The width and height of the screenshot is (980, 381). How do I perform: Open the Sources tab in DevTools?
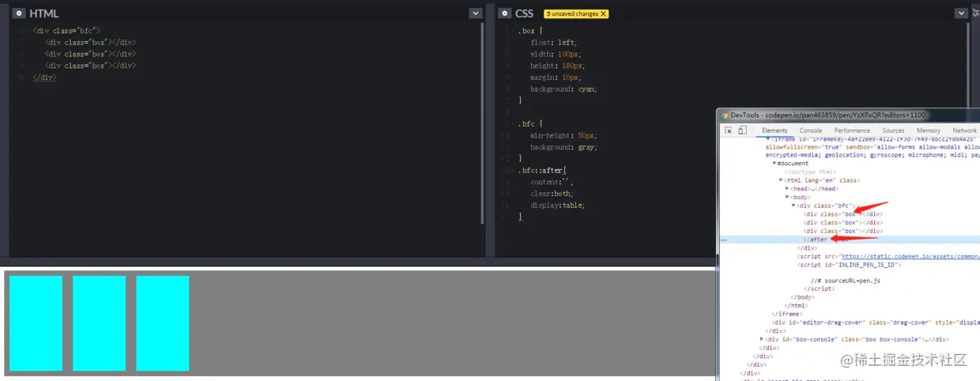893,130
